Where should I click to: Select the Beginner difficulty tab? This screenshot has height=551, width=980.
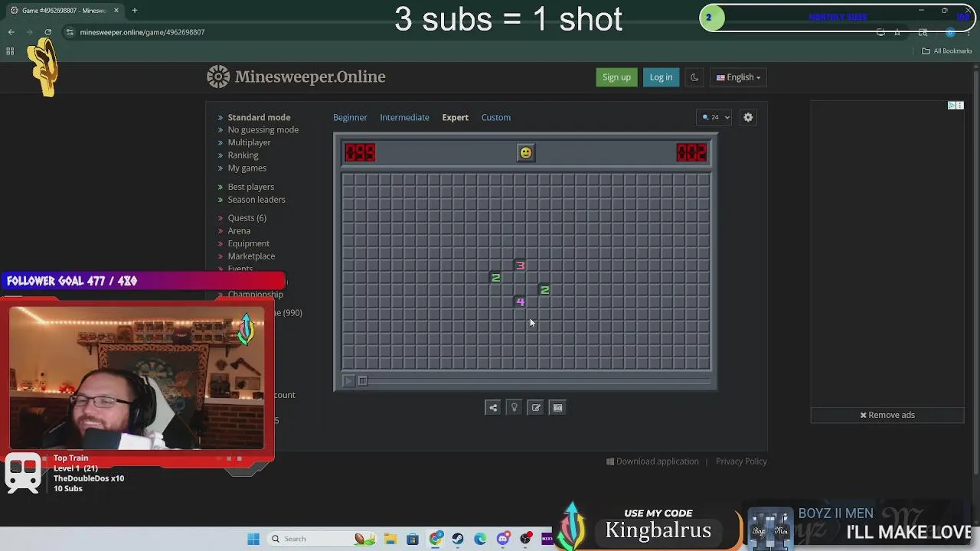point(350,117)
